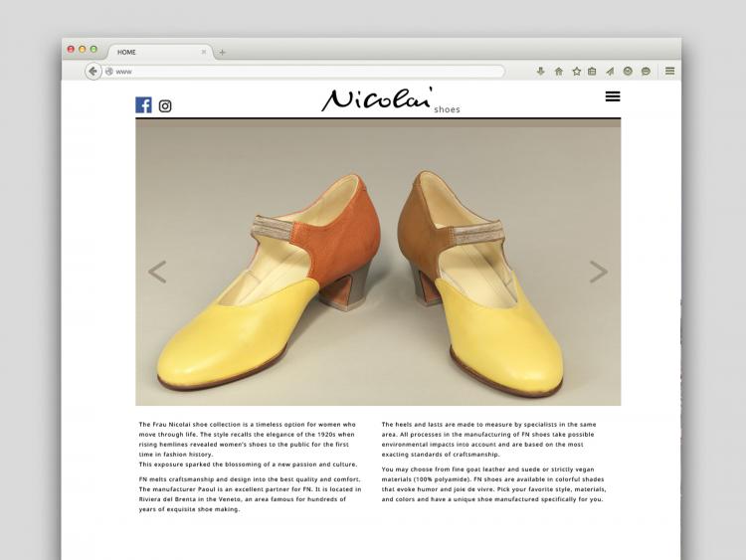This screenshot has width=746, height=560.
Task: Open the Instagram profile icon
Action: tap(165, 105)
